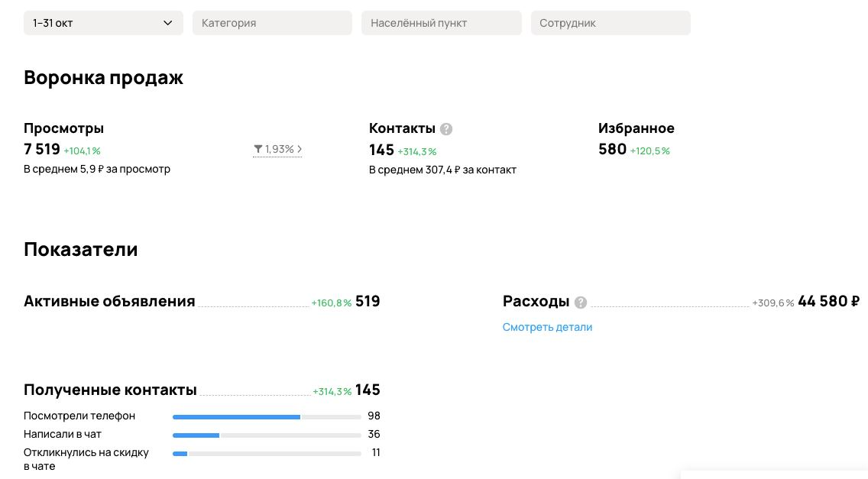Open the Категория filter selector

[272, 22]
